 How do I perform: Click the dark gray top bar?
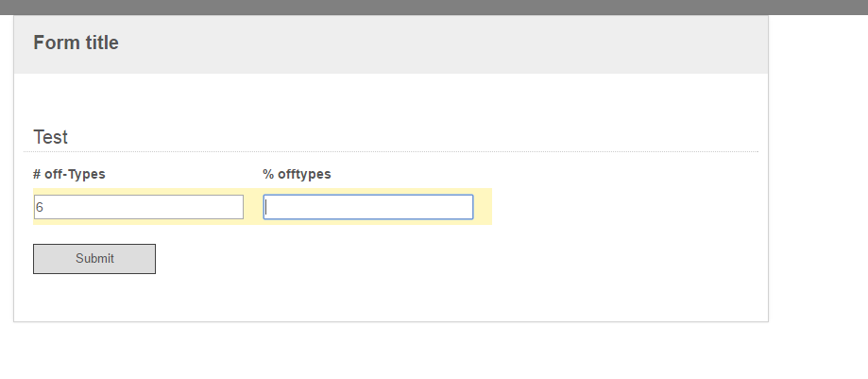434,8
